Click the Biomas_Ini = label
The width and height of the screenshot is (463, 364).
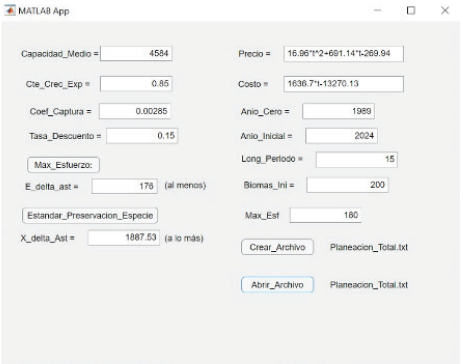point(269,185)
